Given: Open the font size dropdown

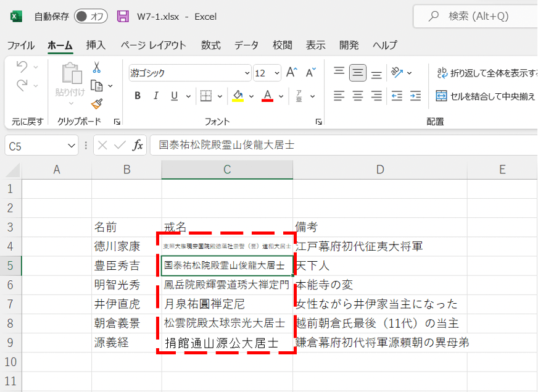Looking at the screenshot, I should [276, 72].
